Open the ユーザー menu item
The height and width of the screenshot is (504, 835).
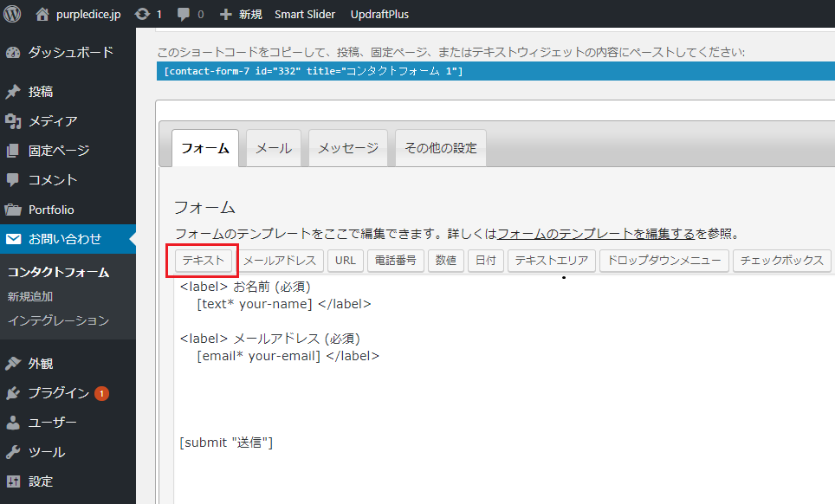click(x=52, y=423)
